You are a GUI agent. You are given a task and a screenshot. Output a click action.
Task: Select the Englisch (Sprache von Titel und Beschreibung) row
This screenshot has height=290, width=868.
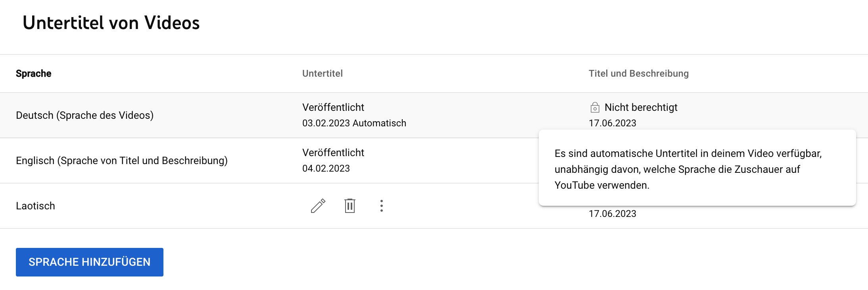[122, 160]
